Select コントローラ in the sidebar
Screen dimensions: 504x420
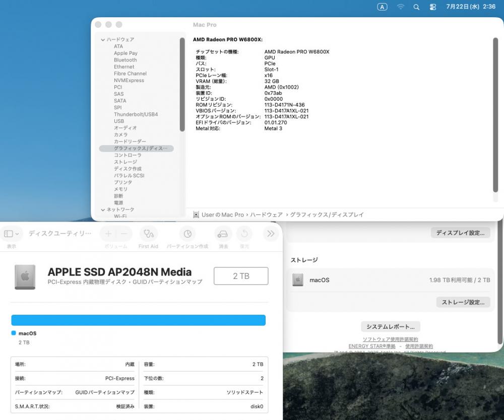coord(128,155)
